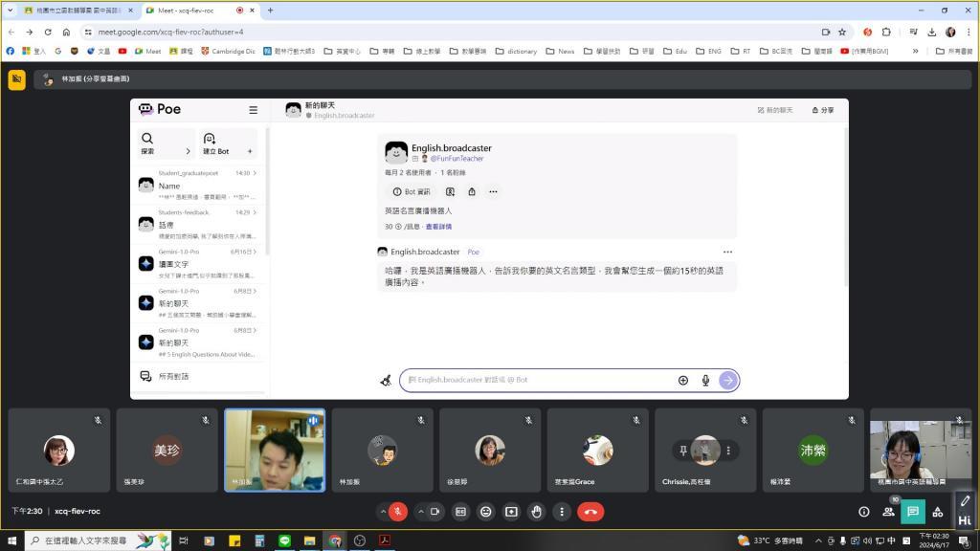Send an emoji reaction in Meet

point(485,512)
